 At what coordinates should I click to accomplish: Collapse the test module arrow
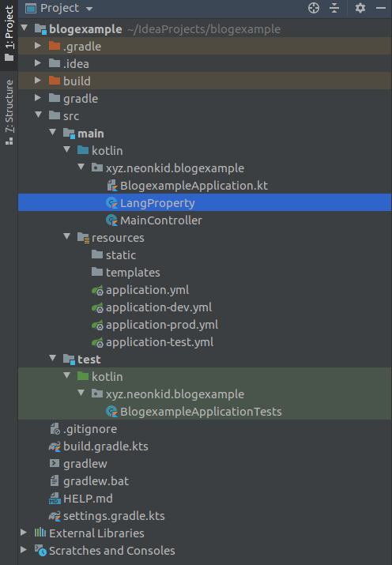pyautogui.click(x=53, y=359)
